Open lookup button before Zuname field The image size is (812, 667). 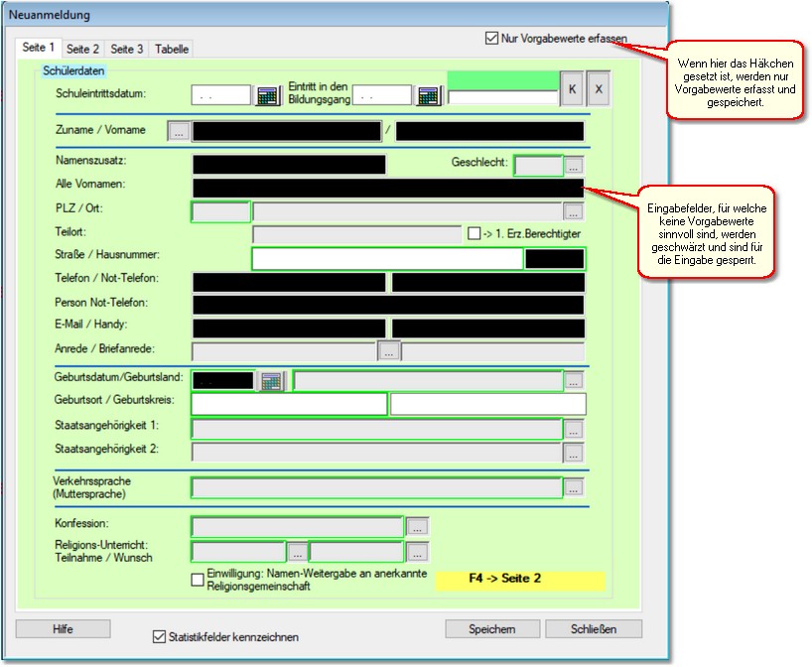click(x=179, y=131)
